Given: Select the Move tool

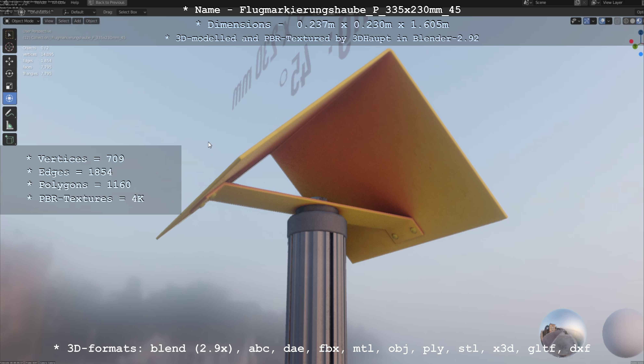Looking at the screenshot, I should tap(9, 61).
